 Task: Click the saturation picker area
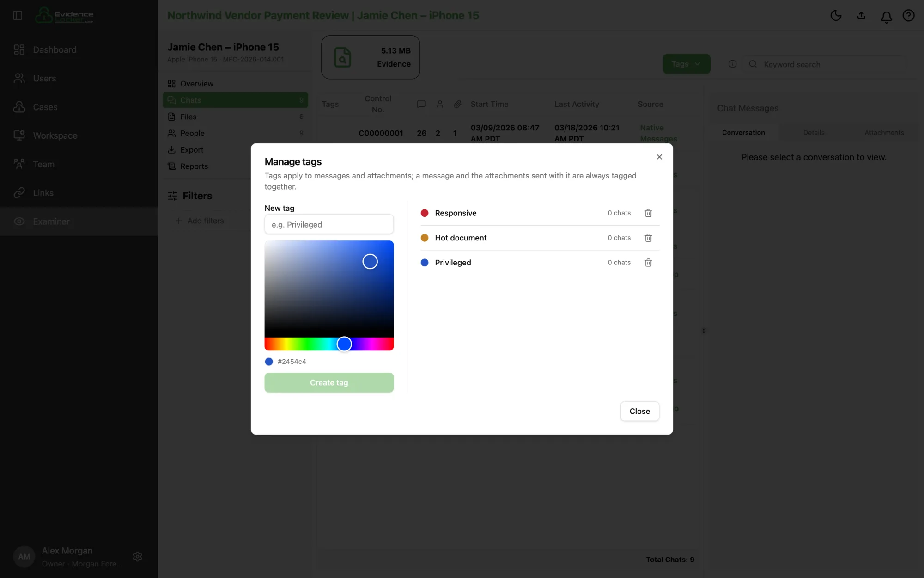click(x=329, y=289)
